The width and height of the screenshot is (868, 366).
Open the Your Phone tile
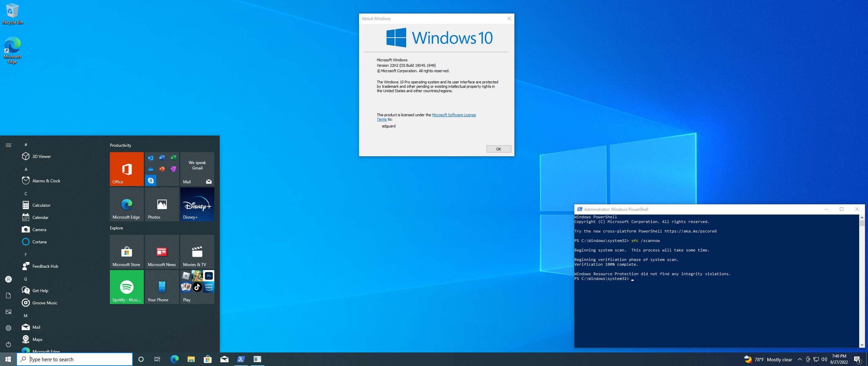pos(162,287)
